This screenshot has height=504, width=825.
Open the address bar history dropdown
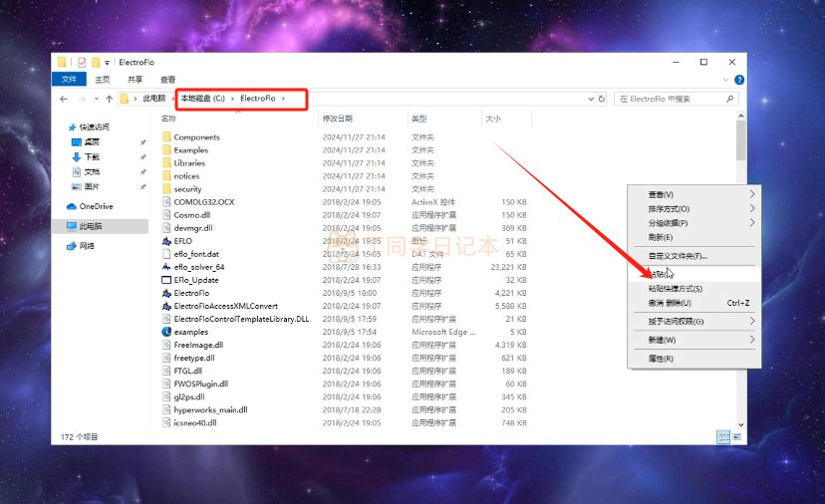591,99
